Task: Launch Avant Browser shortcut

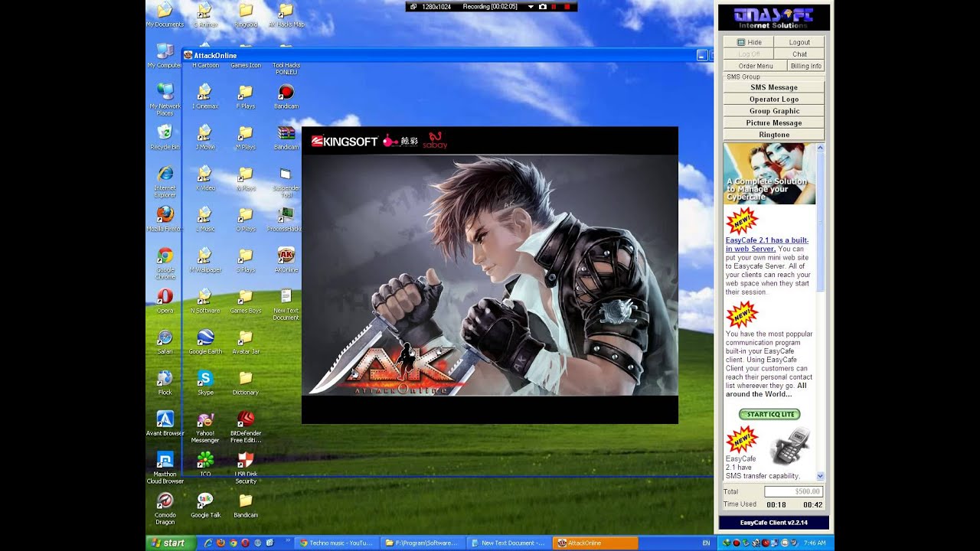Action: tap(165, 423)
